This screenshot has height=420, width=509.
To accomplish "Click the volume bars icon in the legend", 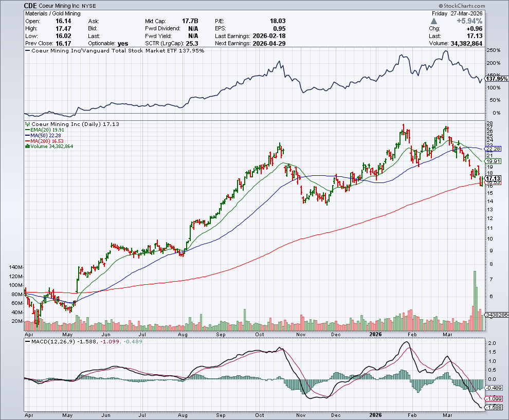I will [28, 147].
